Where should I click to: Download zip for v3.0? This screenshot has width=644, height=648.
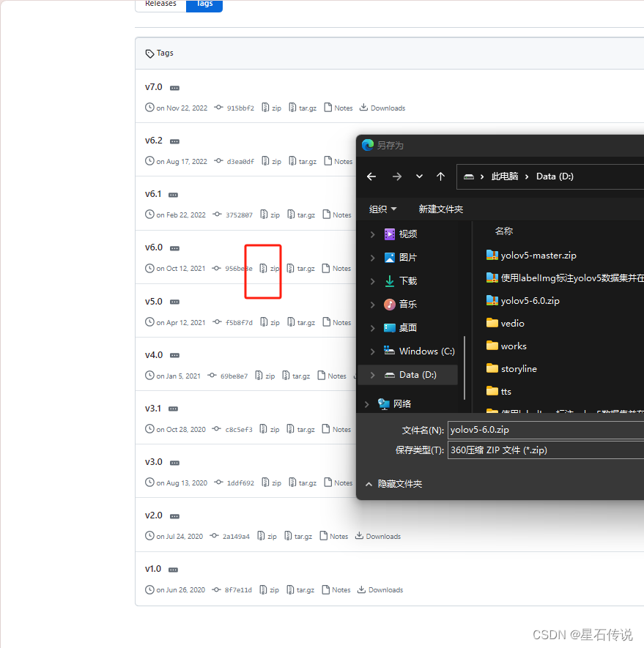pyautogui.click(x=271, y=483)
